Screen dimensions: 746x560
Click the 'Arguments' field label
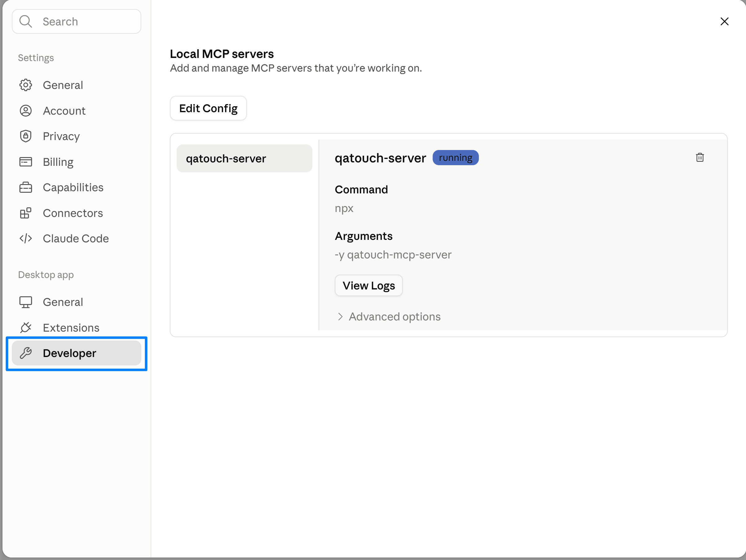pos(364,236)
